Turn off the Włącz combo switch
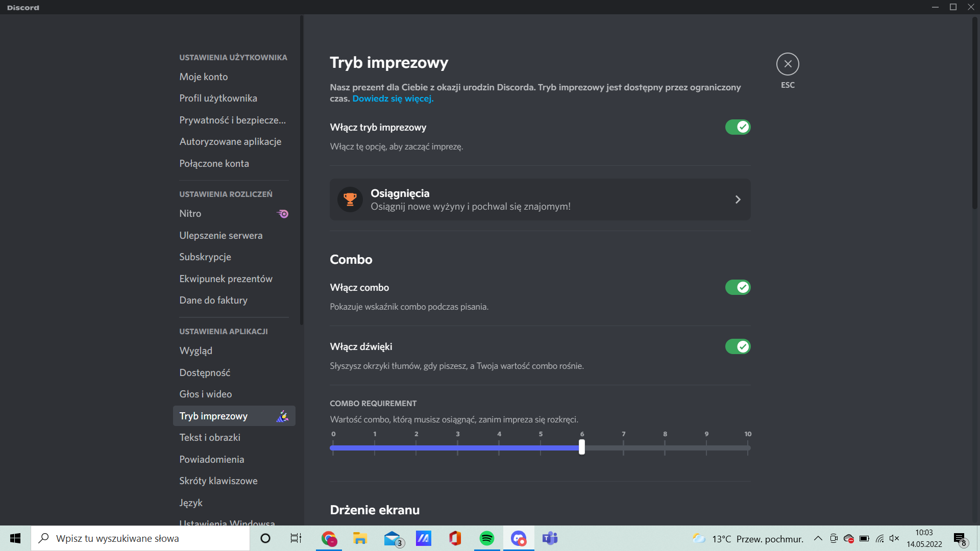Screen dimensions: 980x551 (738, 287)
